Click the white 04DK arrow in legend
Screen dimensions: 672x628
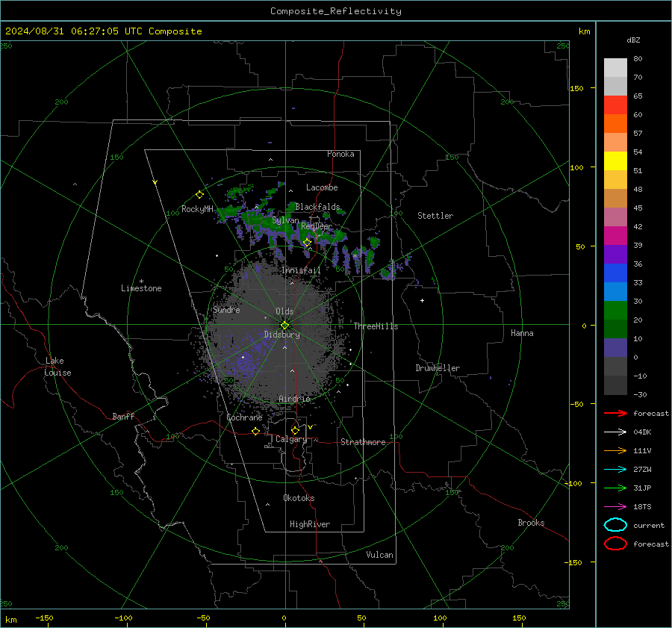[615, 432]
